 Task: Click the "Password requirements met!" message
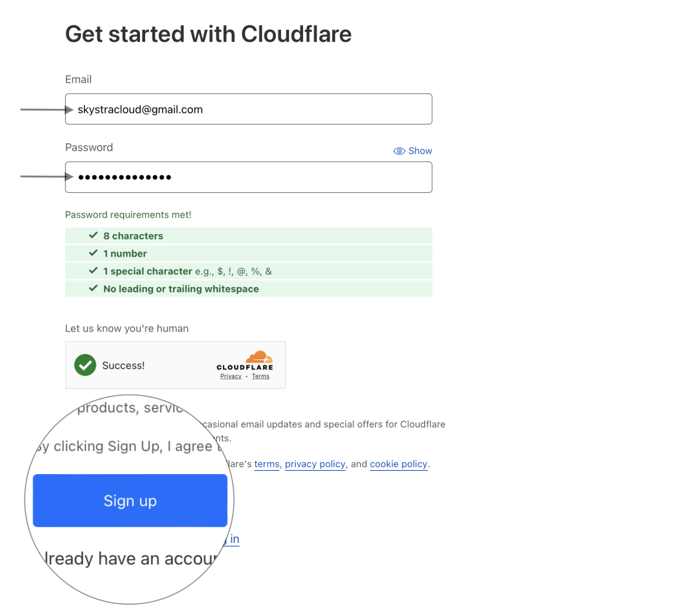[x=128, y=215]
